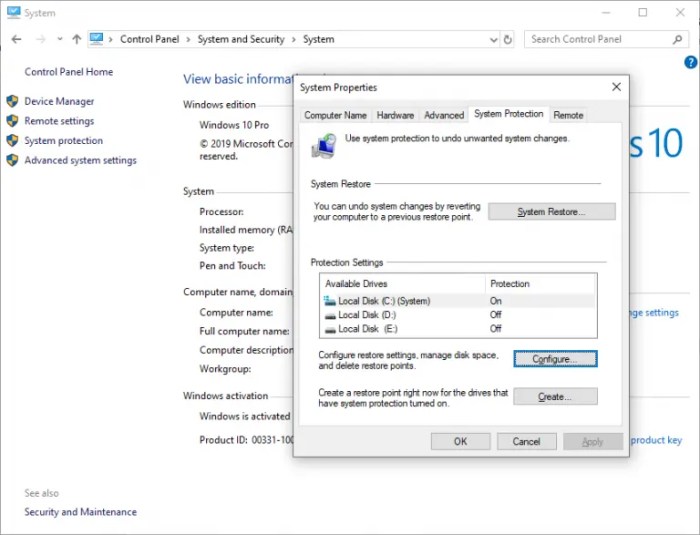This screenshot has height=535, width=700.
Task: Click the Local Disk (E:) drive icon
Action: tap(330, 330)
